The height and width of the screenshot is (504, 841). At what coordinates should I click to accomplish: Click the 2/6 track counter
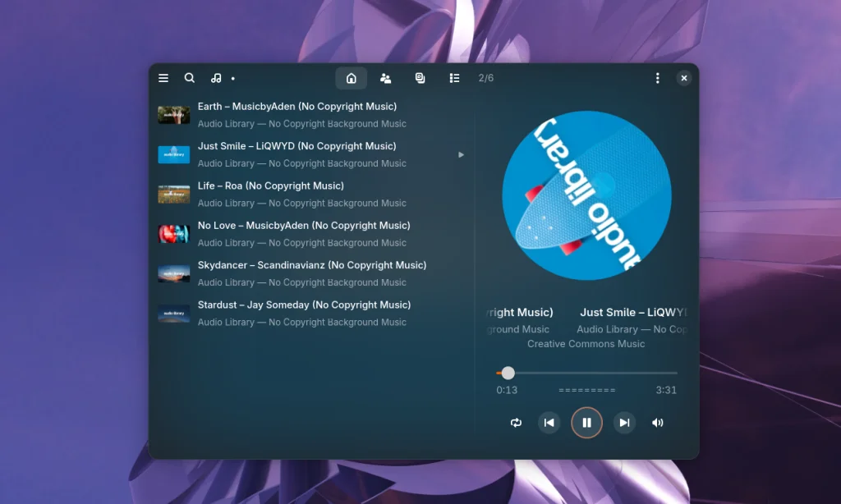pyautogui.click(x=485, y=78)
